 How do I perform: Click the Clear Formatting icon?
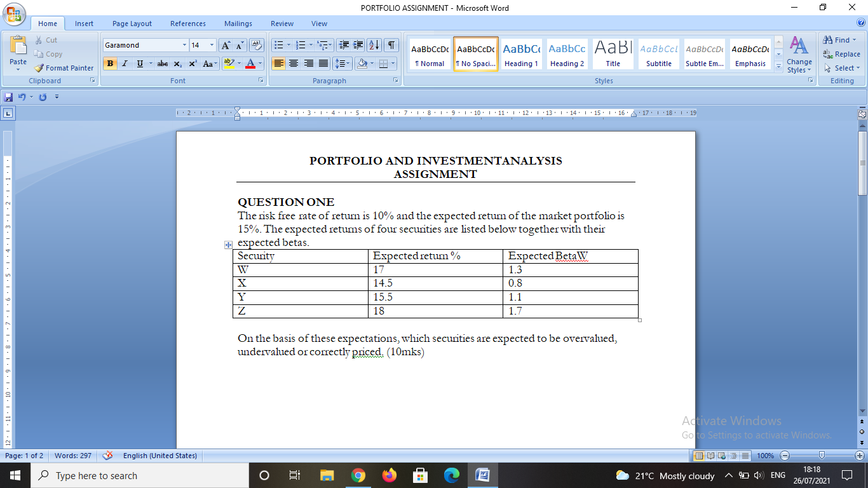click(256, 44)
